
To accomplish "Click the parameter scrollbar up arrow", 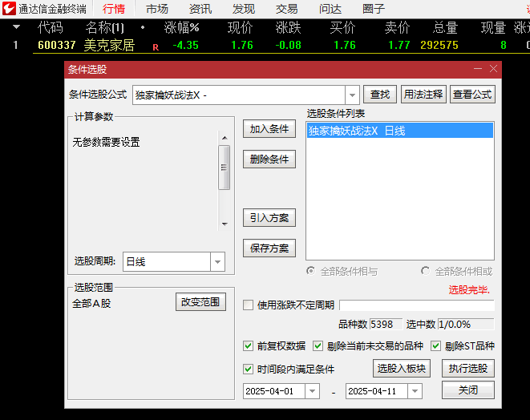I will point(225,138).
